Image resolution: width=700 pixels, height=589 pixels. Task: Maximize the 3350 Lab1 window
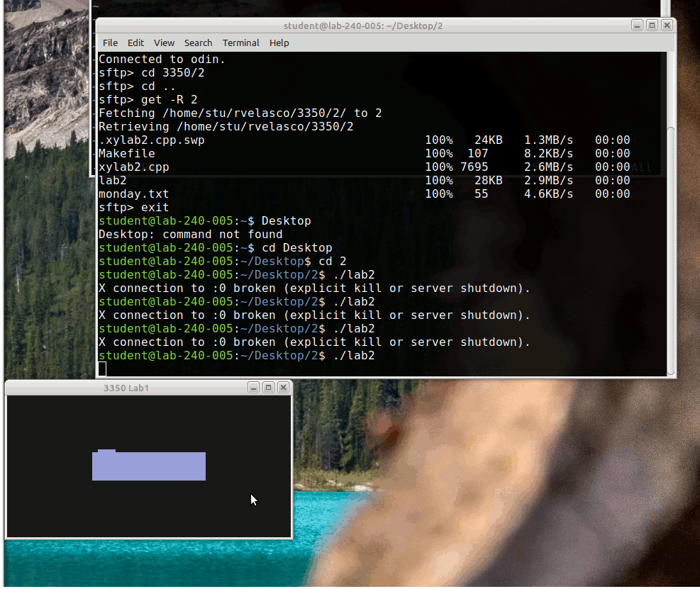tap(268, 388)
